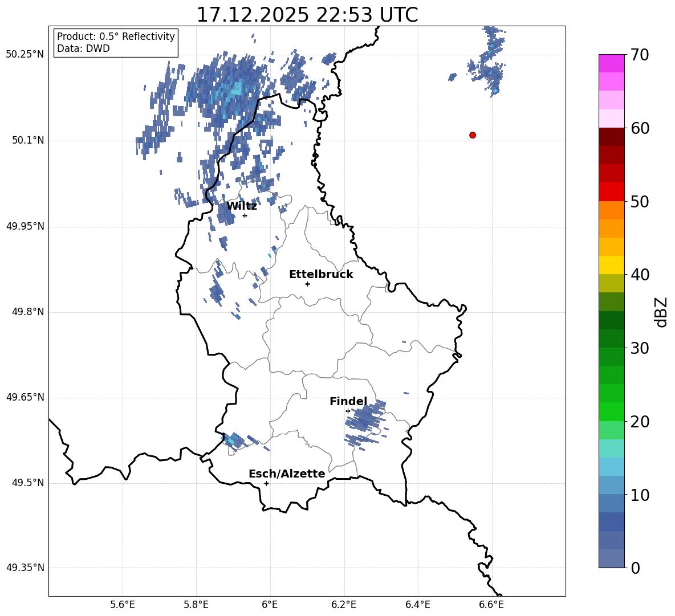Click the red 50 dBZ colorbar segment
The image size is (675, 616).
coord(612,192)
